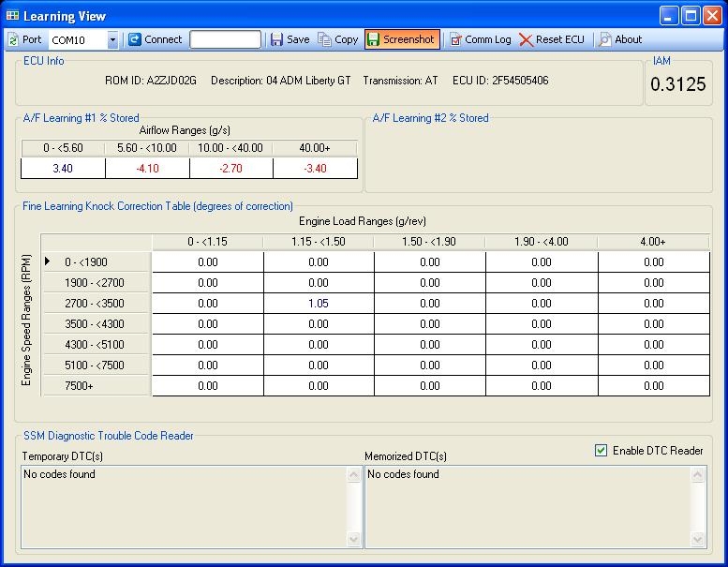This screenshot has height=567, width=728.
Task: Click the red Reset ECU icon
Action: [x=526, y=40]
